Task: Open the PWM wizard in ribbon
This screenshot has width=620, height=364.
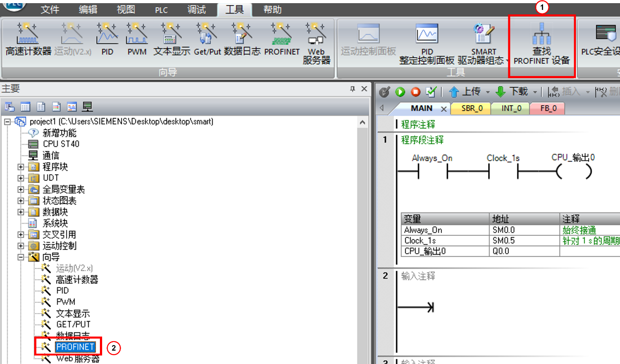Action: click(137, 40)
